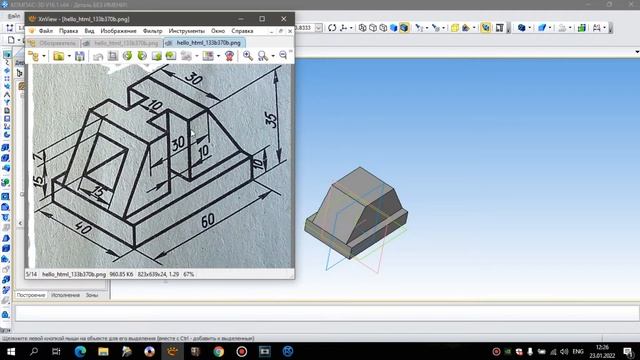Screen dimensions: 640x360
Task: Switch to the Зоны tab in the tree panel
Action: pos(92,295)
